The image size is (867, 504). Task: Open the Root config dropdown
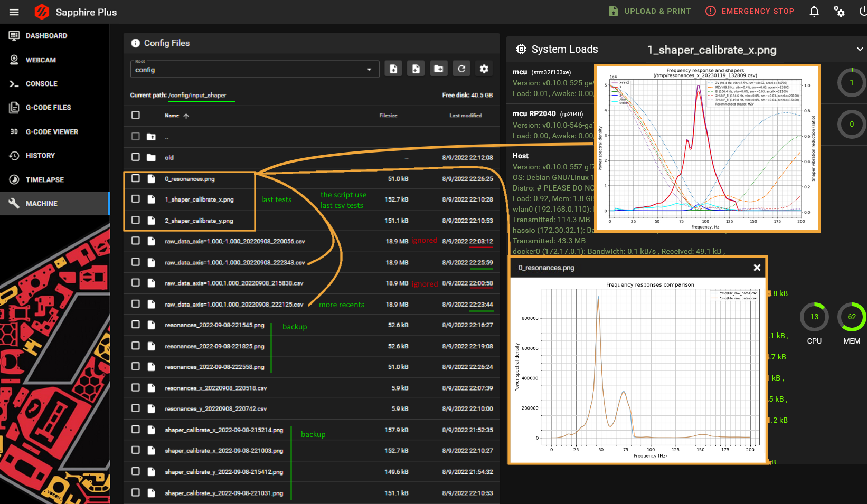pos(255,69)
